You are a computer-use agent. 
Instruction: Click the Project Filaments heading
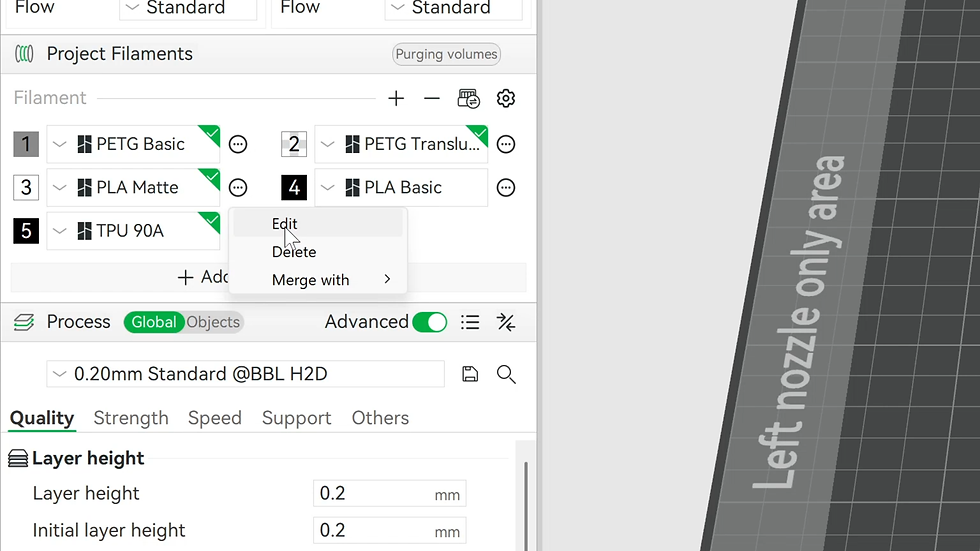click(x=119, y=54)
